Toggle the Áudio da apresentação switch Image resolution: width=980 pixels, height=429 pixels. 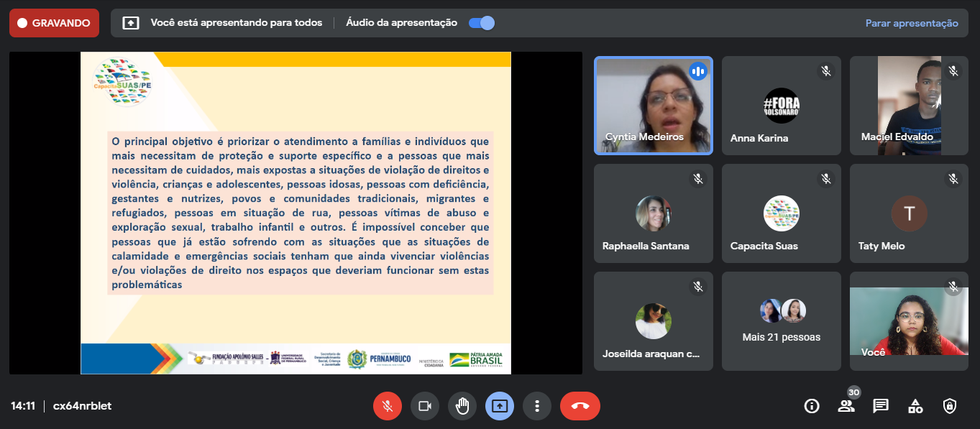[481, 23]
